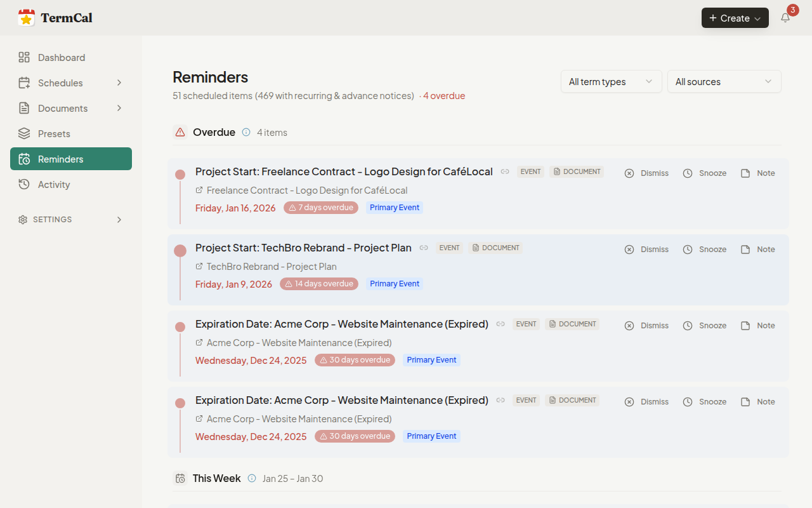Screen dimensions: 812x508
Task: Dismiss the CaféLocal Project Start reminder
Action: pos(646,173)
